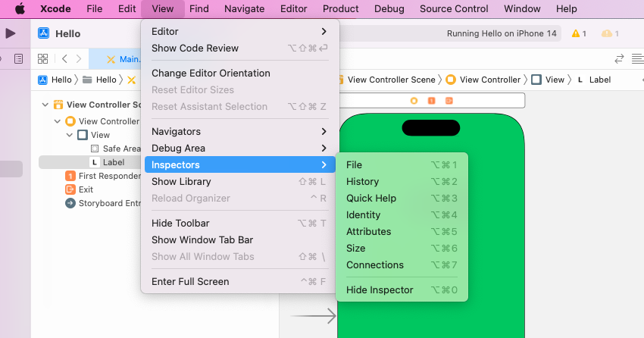Viewport: 644px width, 338px height.
Task: Collapse the View tree row
Action: [70, 135]
